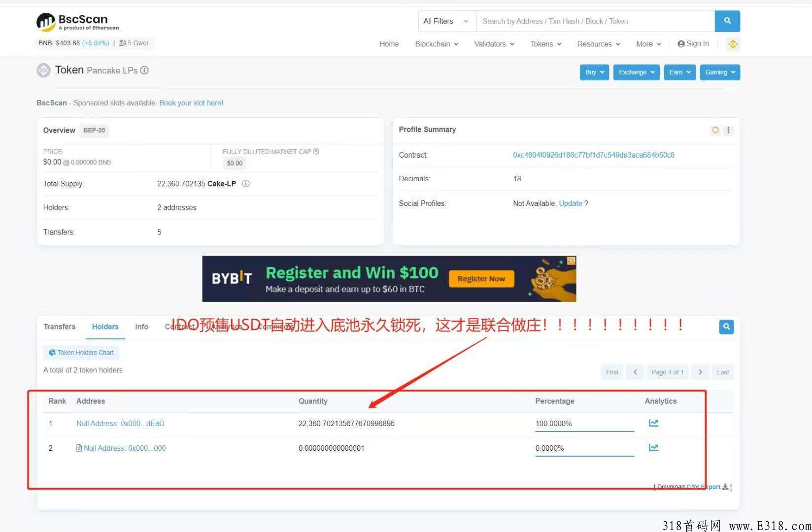
Task: Click Sign In
Action: [693, 44]
